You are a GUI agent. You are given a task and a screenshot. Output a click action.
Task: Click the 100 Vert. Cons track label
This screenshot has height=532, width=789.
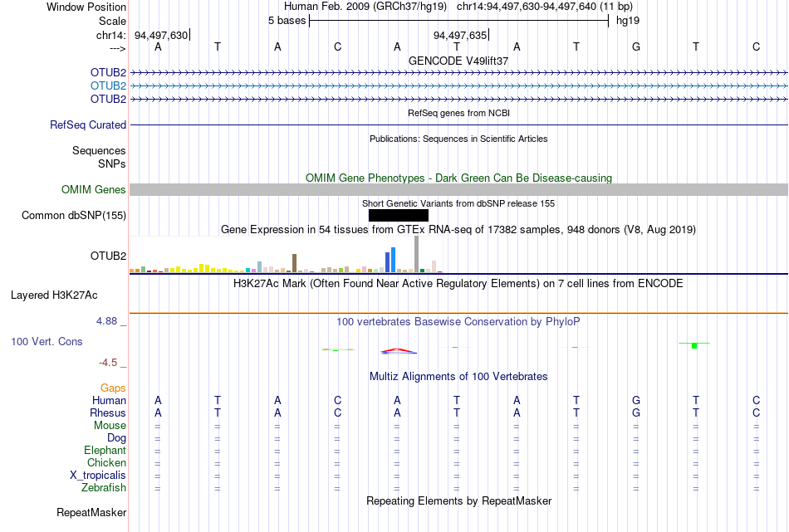(47, 341)
